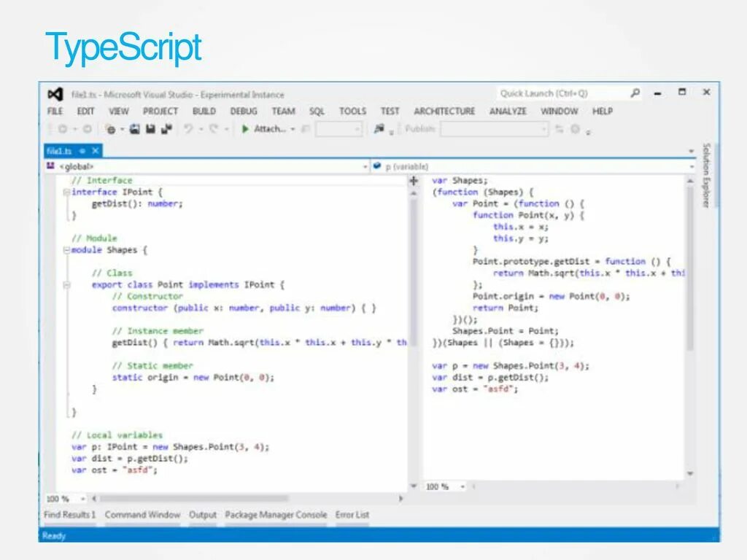
Task: Open the WINDOW menu
Action: (x=559, y=112)
